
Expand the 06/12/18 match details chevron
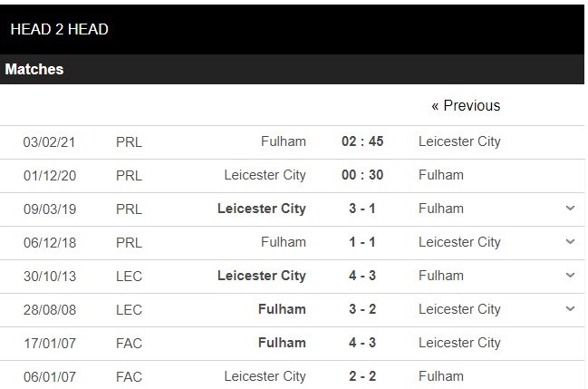[570, 242]
